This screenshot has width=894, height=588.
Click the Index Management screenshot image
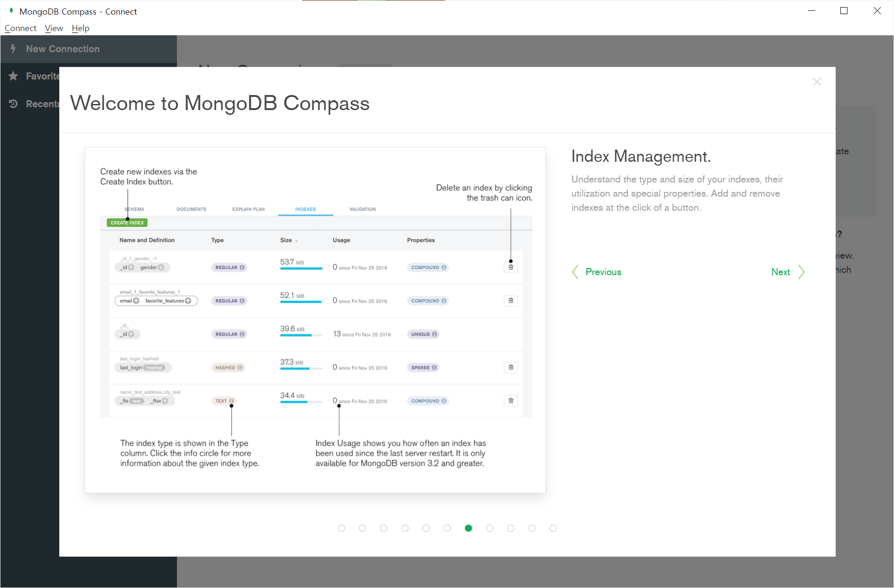point(315,320)
